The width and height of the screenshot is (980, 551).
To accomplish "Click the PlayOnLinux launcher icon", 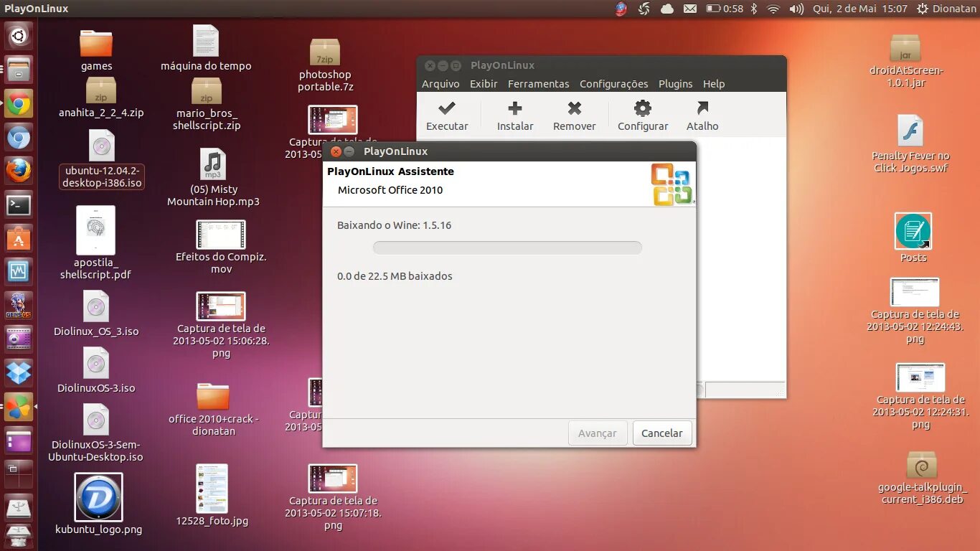I will [19, 407].
